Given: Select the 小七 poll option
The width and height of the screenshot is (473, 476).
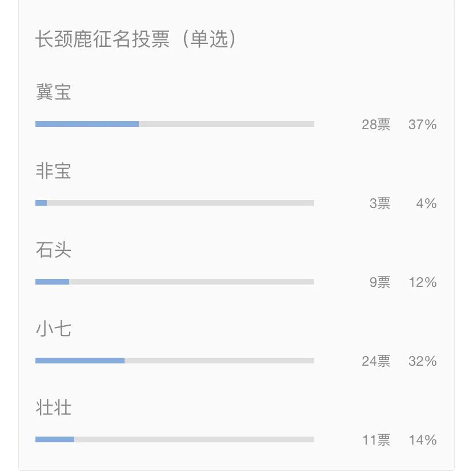Looking at the screenshot, I should [53, 329].
